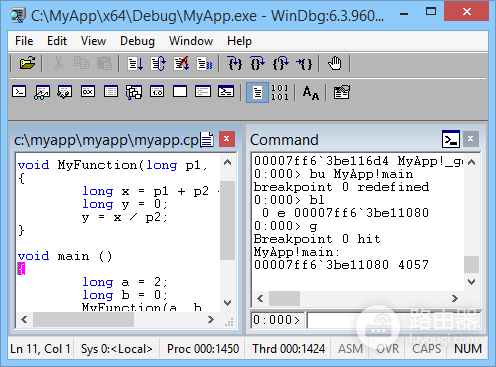Click the Run to Cursor icon
The image size is (496, 367).
(304, 63)
